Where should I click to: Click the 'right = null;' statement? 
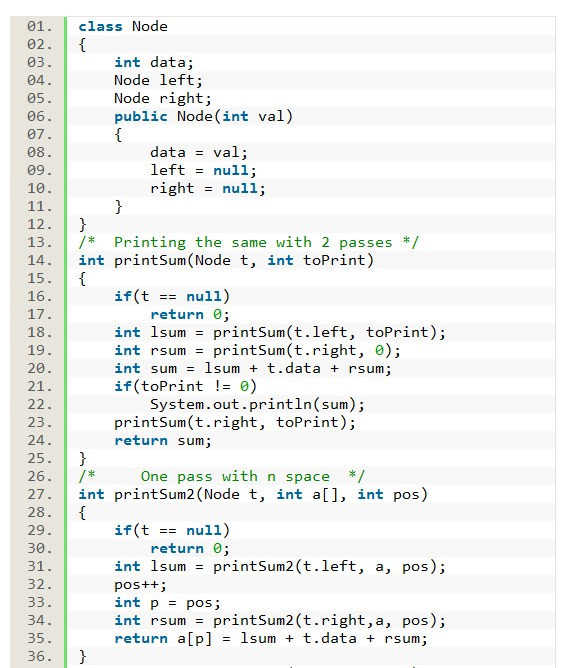(208, 188)
